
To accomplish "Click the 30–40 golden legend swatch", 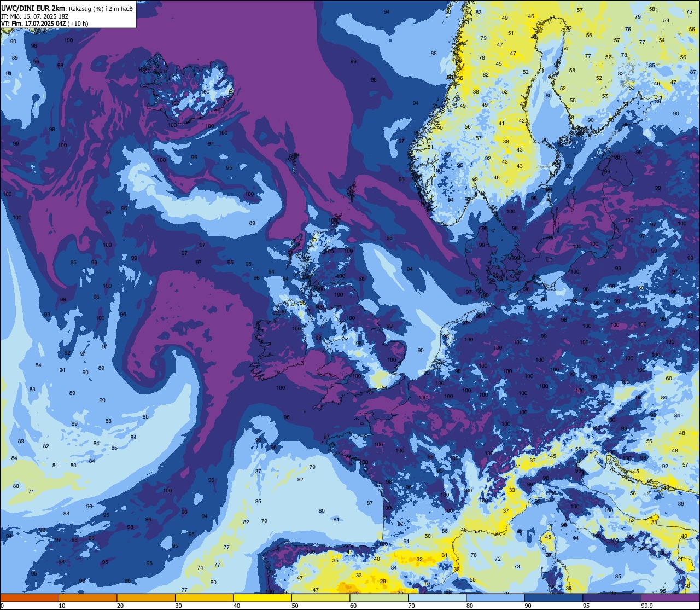I will (204, 597).
